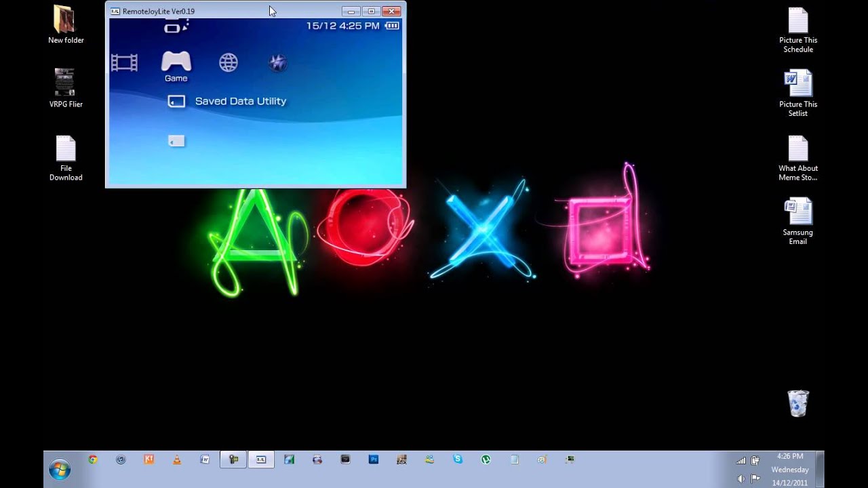868x488 pixels.
Task: Click the power plug tray icon
Action: (x=755, y=461)
